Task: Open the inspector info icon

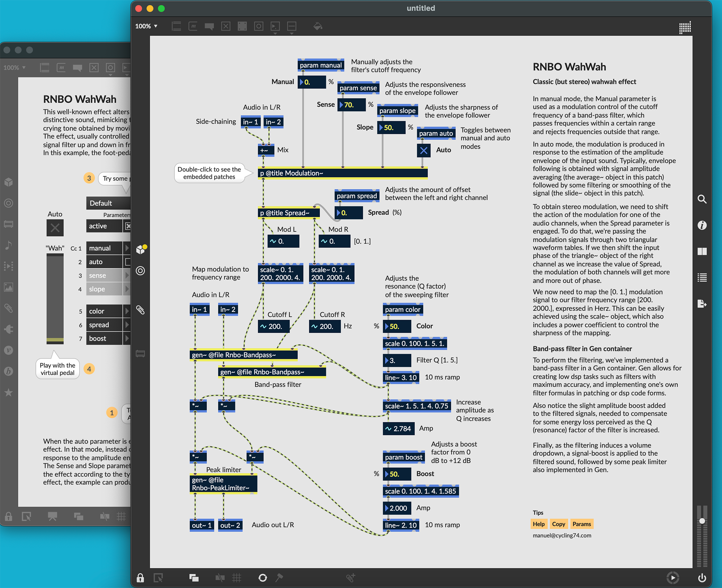Action: click(x=702, y=225)
